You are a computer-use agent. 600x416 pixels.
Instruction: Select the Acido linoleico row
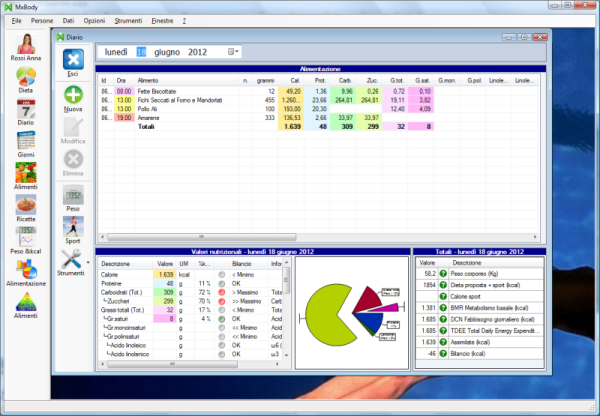coord(191,345)
